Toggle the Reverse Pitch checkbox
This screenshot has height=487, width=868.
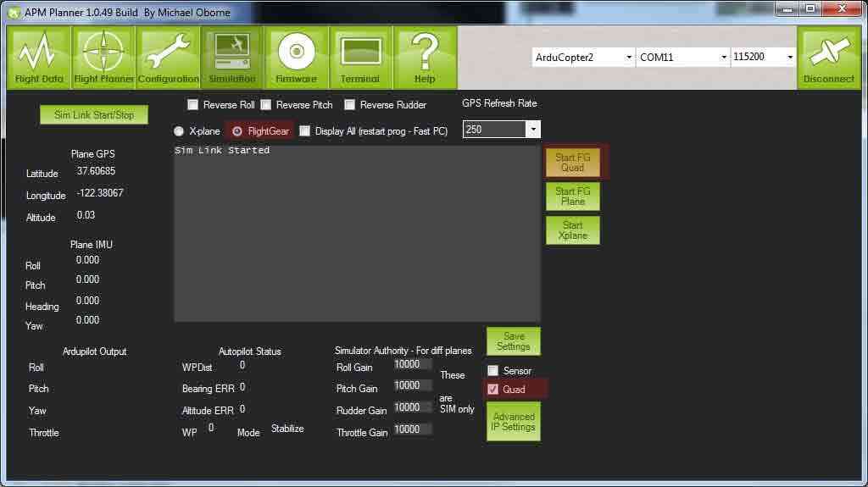tap(266, 105)
